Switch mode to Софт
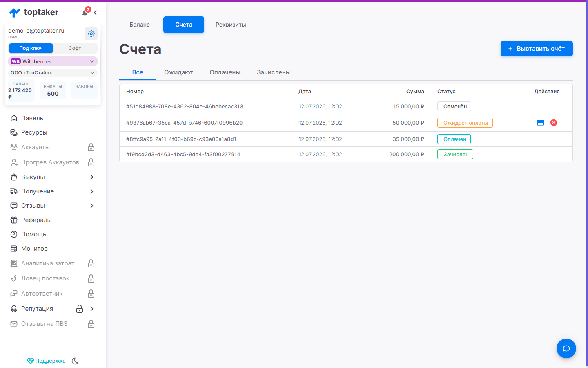 point(75,48)
